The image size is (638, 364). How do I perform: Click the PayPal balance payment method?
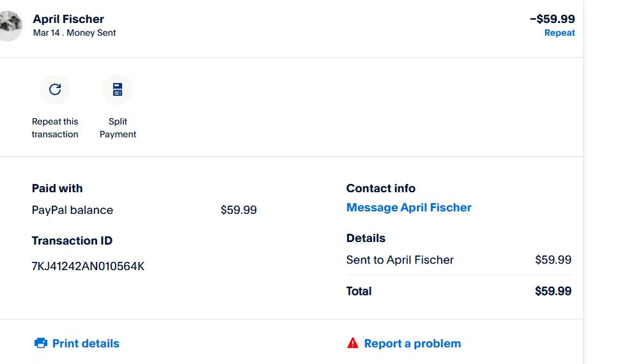[72, 210]
